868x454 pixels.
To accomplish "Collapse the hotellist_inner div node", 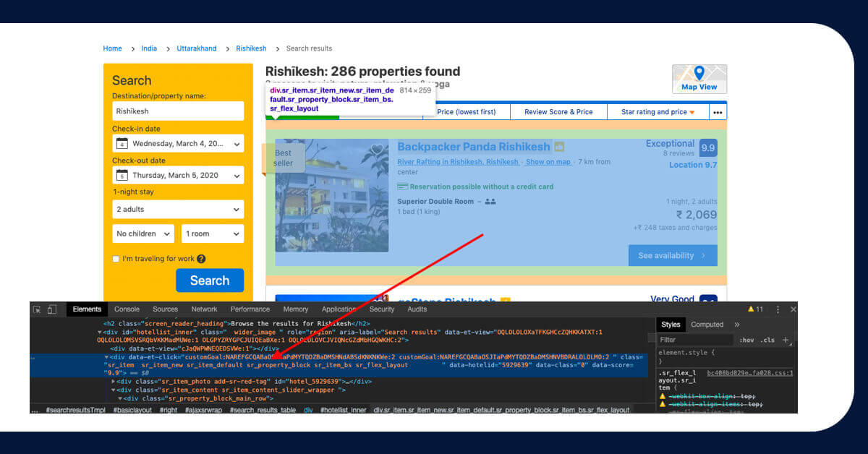I will click(x=100, y=332).
